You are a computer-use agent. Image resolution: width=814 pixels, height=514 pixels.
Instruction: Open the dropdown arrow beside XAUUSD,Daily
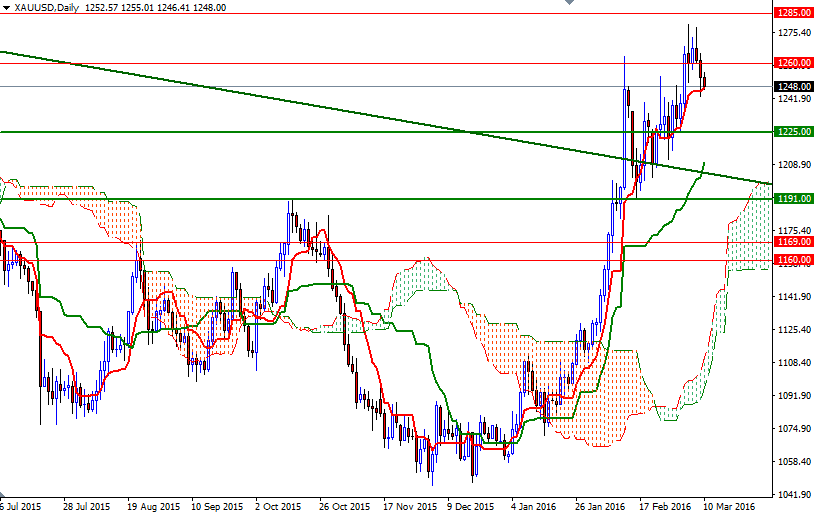[6, 7]
